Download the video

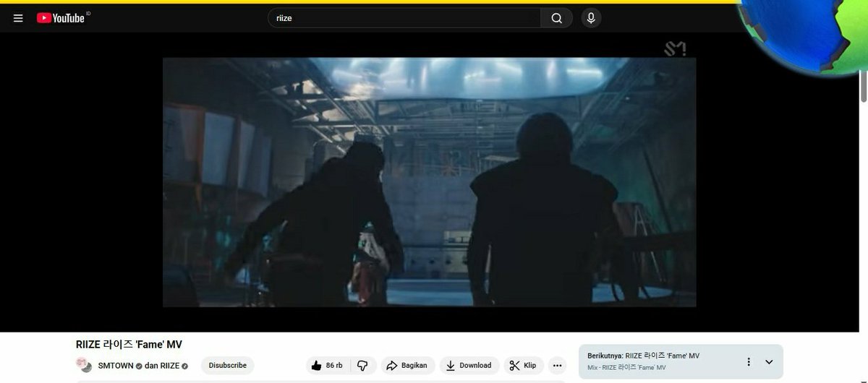469,366
